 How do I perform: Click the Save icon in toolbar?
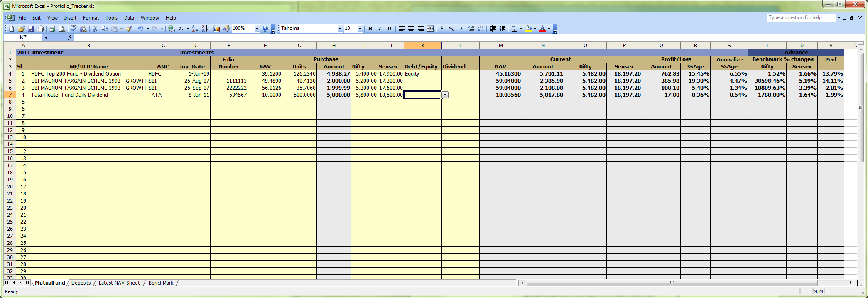tap(31, 29)
